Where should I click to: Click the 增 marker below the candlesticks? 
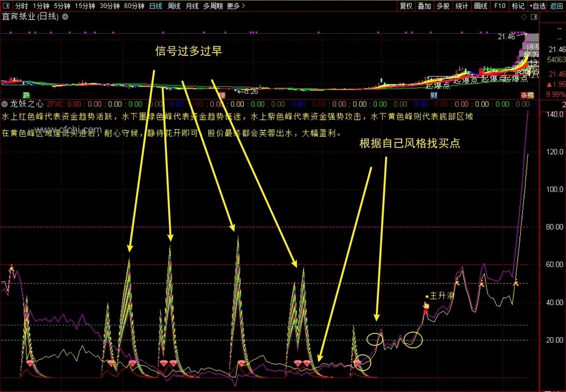[x=222, y=95]
